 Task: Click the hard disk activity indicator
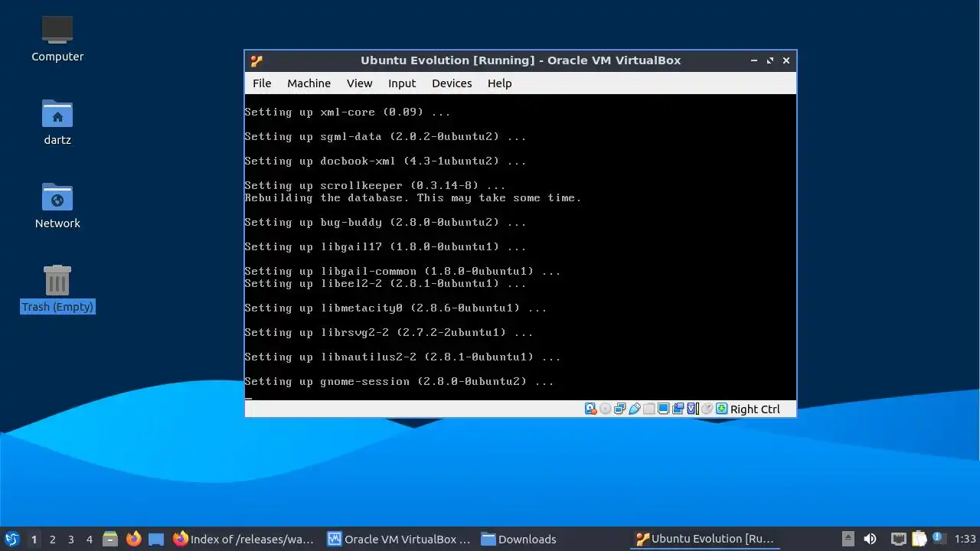coord(590,409)
